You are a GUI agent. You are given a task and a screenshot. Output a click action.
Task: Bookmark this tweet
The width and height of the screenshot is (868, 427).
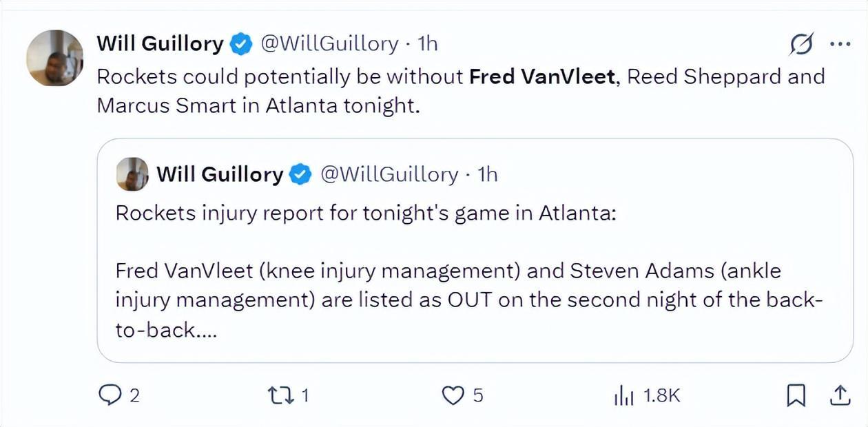coord(796,395)
